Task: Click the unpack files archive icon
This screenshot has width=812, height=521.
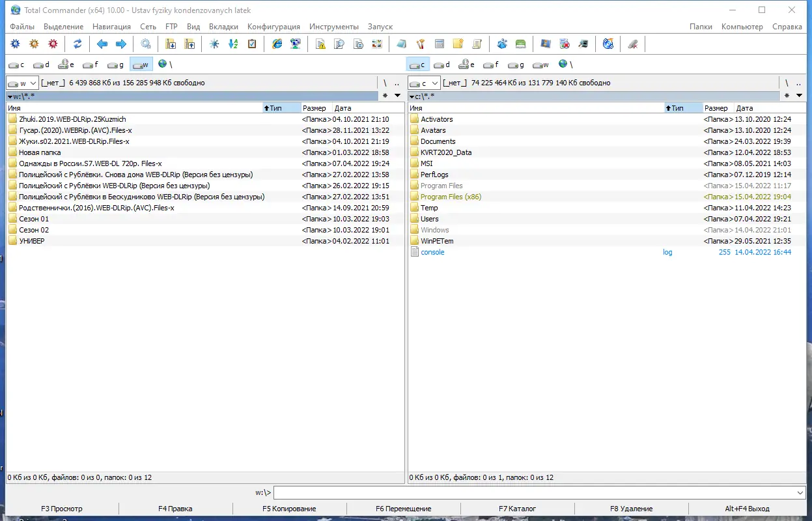Action: pos(189,44)
